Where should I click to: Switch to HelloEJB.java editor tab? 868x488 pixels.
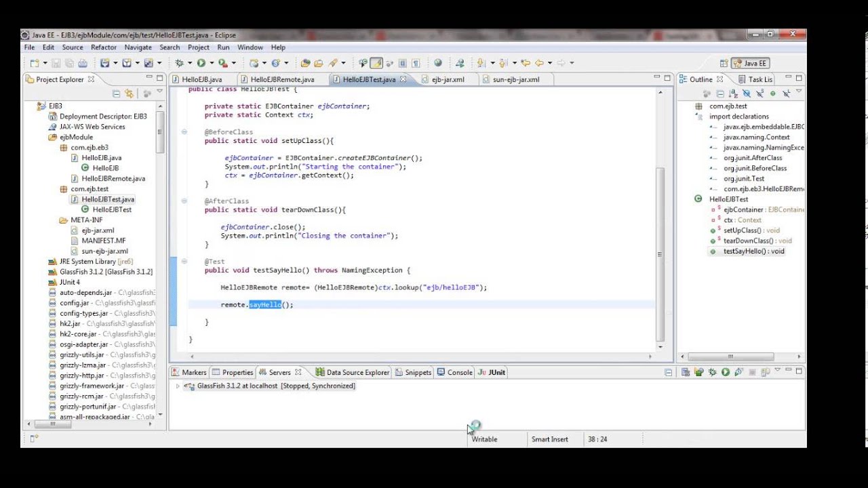[201, 79]
